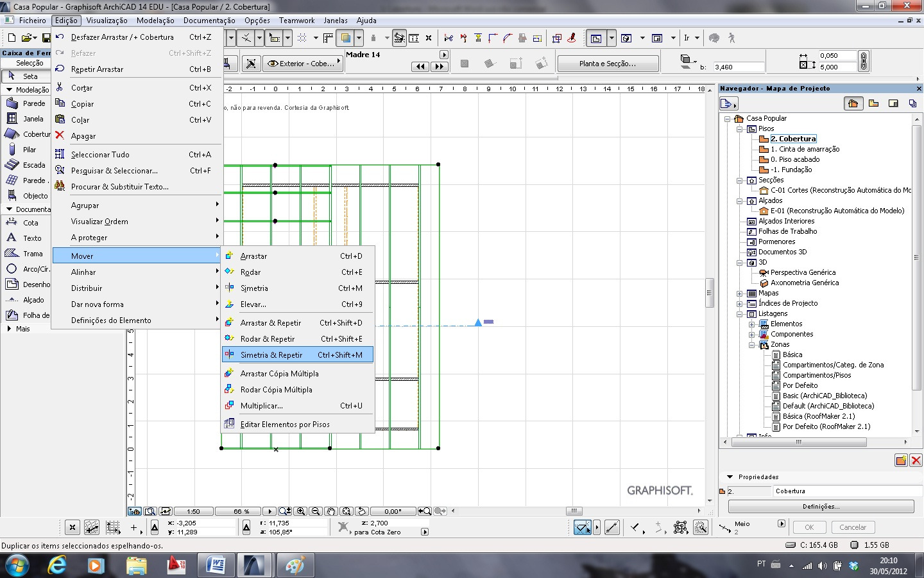Click the rewind double-arrow button near Madre 14
The height and width of the screenshot is (578, 924).
(x=420, y=66)
